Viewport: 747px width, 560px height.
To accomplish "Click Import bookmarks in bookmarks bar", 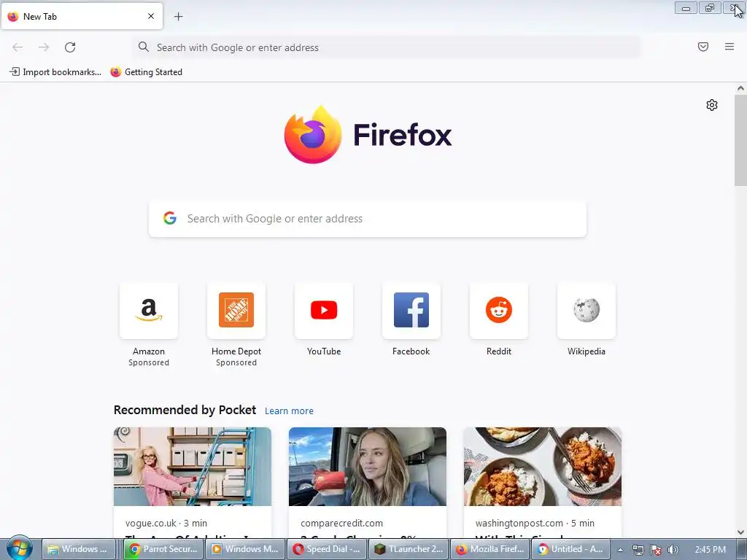I will (x=55, y=72).
